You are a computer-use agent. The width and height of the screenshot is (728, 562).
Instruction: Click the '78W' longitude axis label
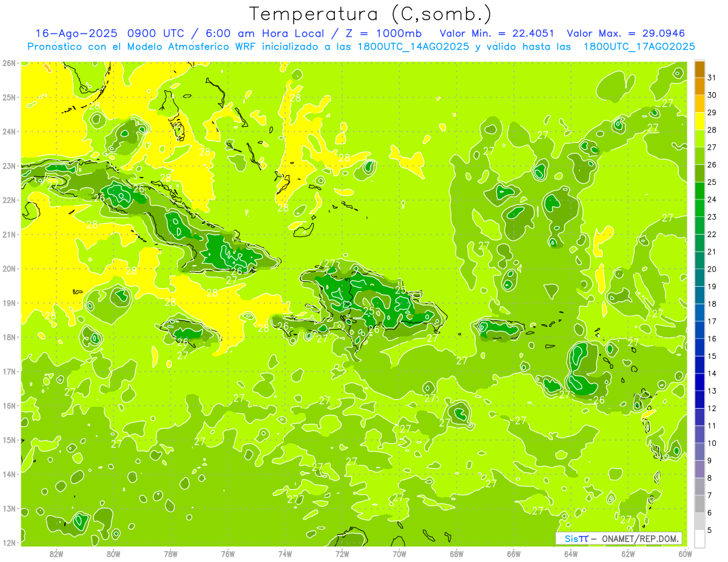[x=170, y=554]
